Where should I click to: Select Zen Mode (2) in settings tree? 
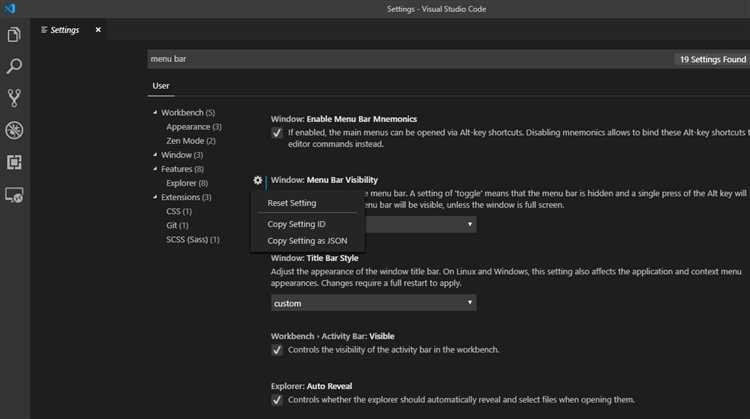pyautogui.click(x=191, y=141)
